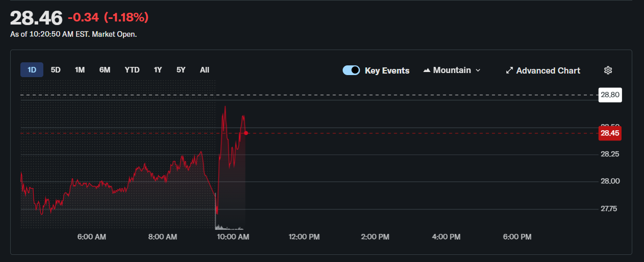Screen dimensions: 644x262
Task: Select the All time range
Action: point(204,70)
